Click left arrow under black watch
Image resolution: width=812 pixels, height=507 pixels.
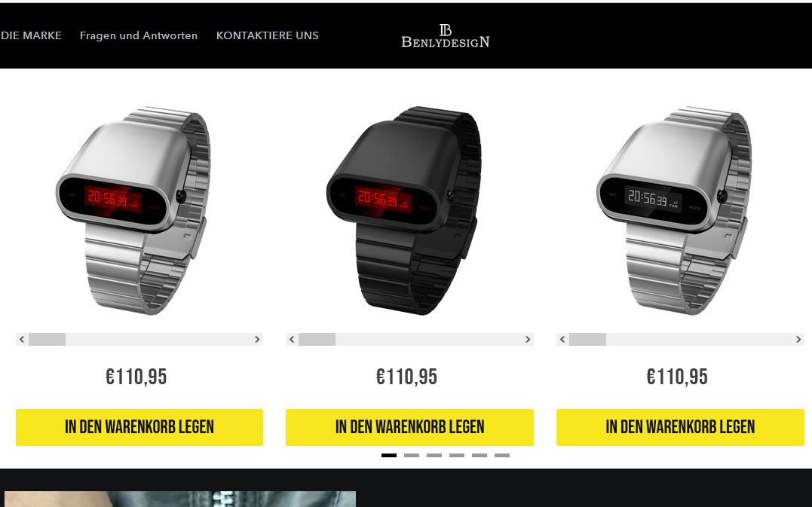tap(292, 339)
